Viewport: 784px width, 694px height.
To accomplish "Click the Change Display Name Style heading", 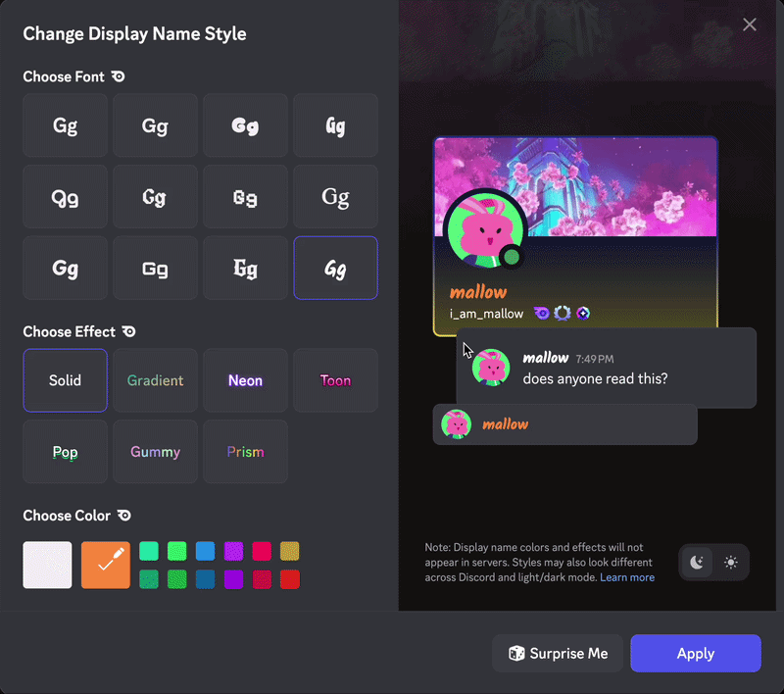I will pos(134,34).
